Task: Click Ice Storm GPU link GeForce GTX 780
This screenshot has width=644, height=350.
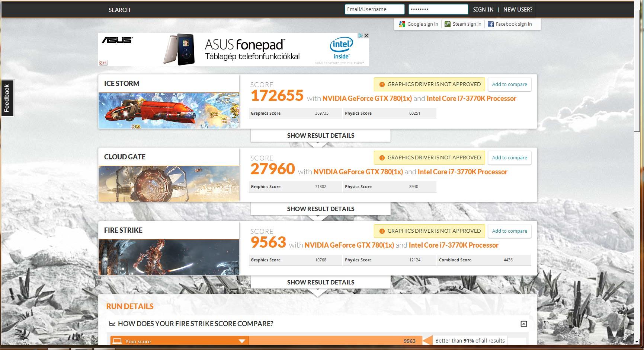Action: pos(367,99)
